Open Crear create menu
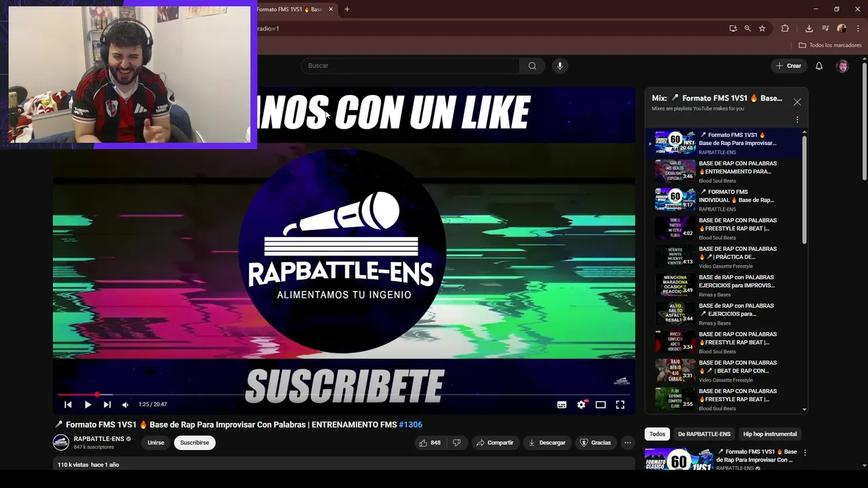 click(789, 66)
